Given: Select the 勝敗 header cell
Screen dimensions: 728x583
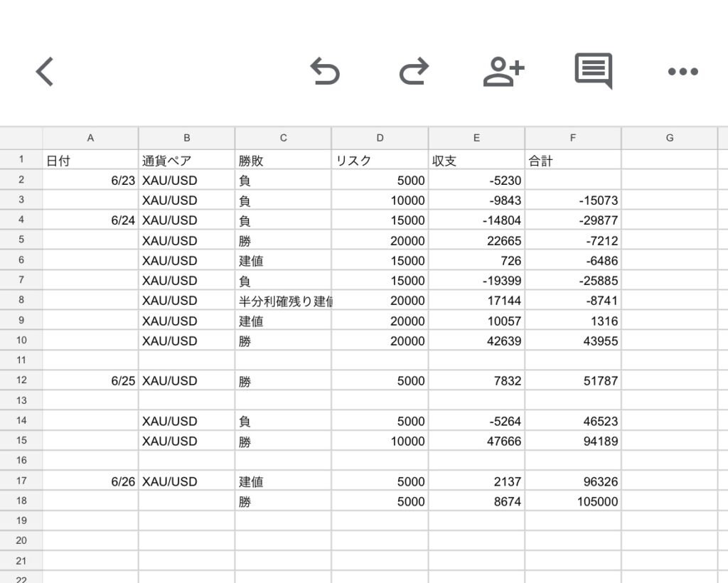Looking at the screenshot, I should pos(283,160).
